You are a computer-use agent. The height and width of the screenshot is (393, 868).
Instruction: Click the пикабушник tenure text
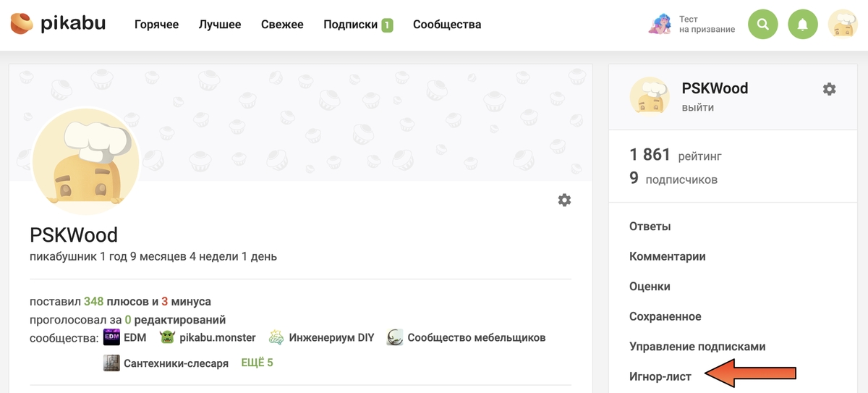153,256
